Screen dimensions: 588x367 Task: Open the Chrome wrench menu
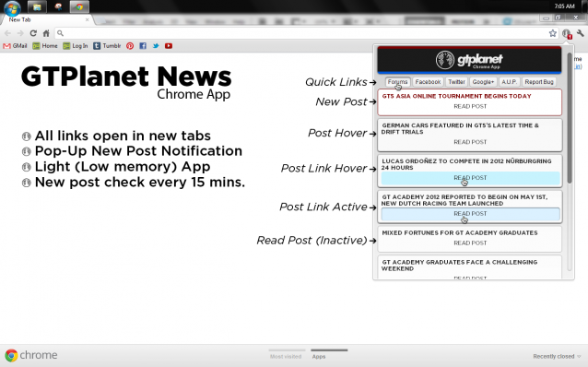pos(580,33)
